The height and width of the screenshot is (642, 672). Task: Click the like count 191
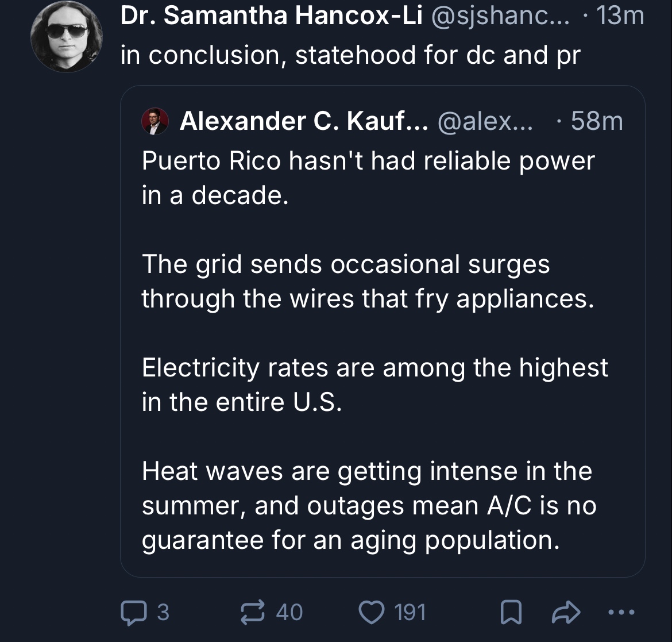point(411,612)
